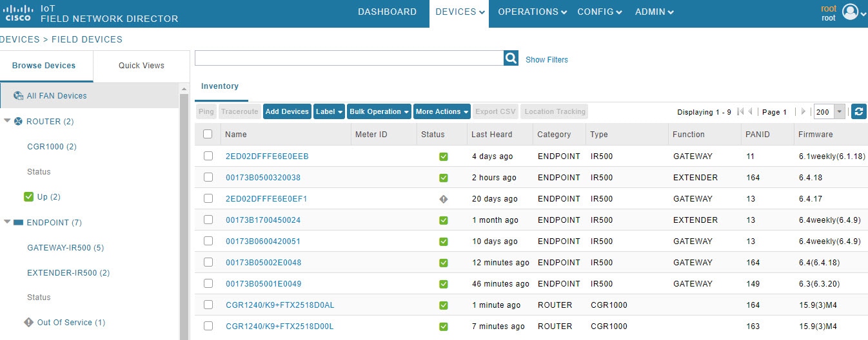Click status icon for 00173B0500320038
The width and height of the screenshot is (868, 340).
(443, 178)
